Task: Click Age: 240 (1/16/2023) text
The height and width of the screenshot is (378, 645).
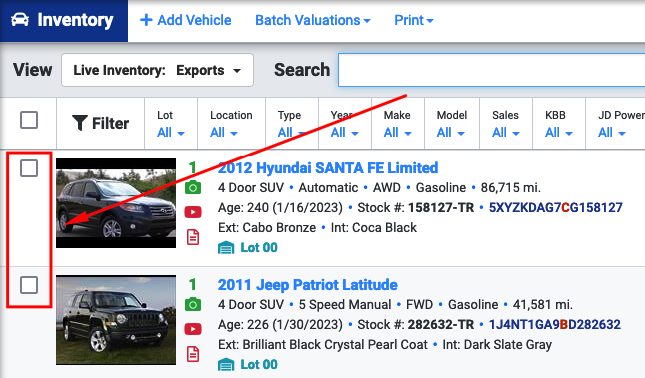Action: click(x=280, y=207)
